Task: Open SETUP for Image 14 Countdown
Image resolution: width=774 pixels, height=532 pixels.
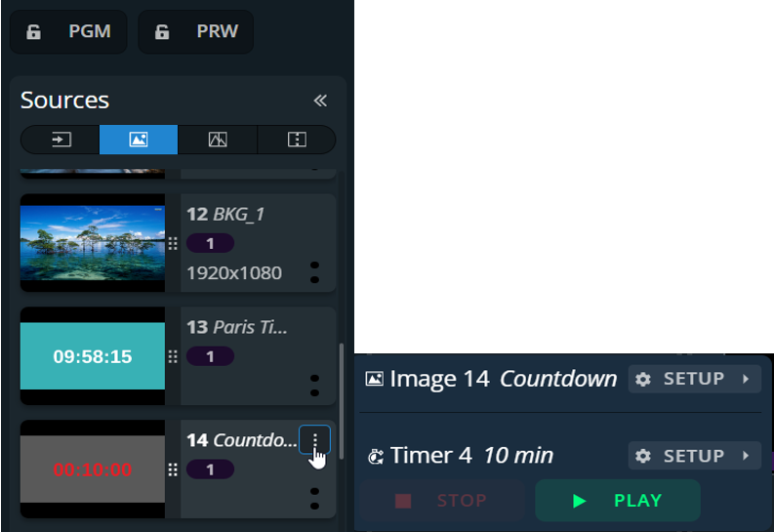Action: pyautogui.click(x=695, y=379)
